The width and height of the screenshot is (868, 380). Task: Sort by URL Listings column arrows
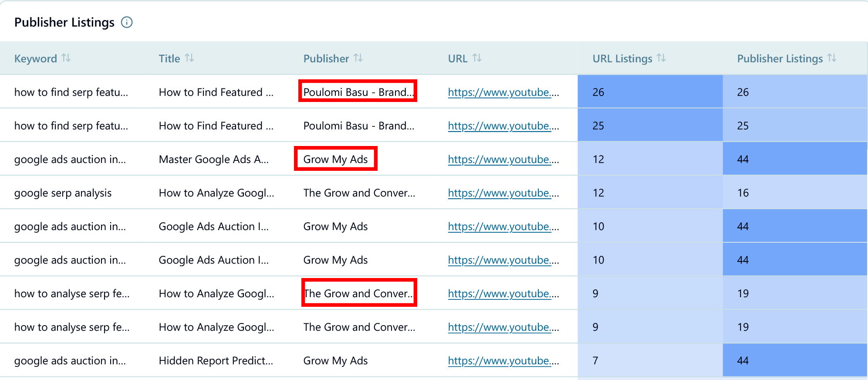tap(662, 58)
